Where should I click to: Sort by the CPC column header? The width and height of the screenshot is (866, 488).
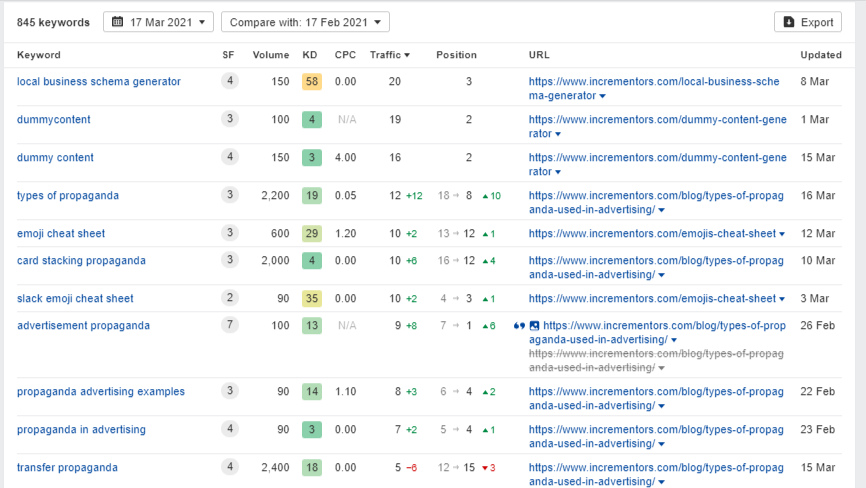coord(345,55)
